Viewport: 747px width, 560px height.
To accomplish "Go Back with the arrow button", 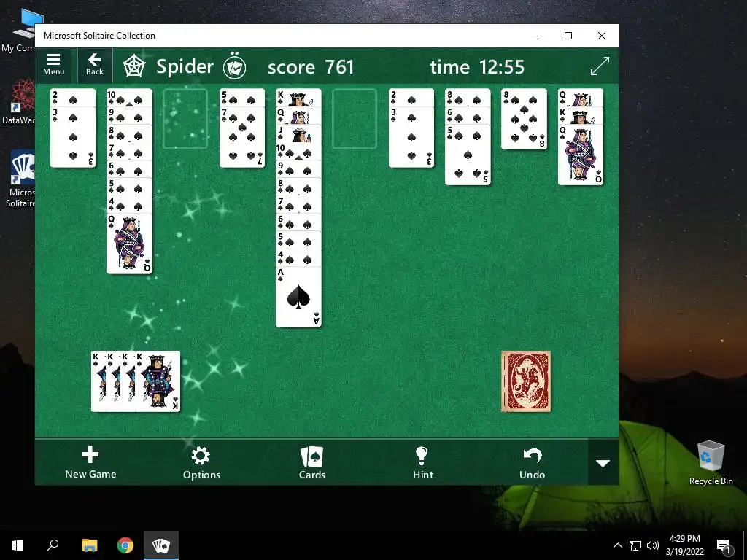I will click(x=94, y=65).
